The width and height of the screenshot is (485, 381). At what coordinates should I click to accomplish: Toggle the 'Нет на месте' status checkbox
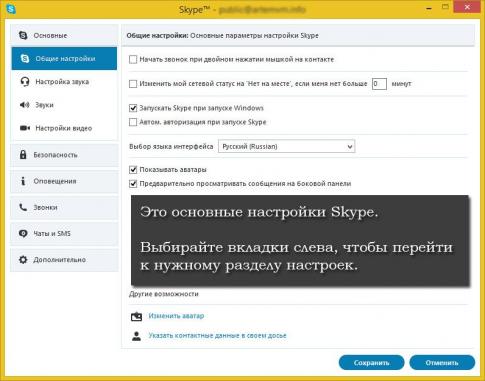[133, 84]
